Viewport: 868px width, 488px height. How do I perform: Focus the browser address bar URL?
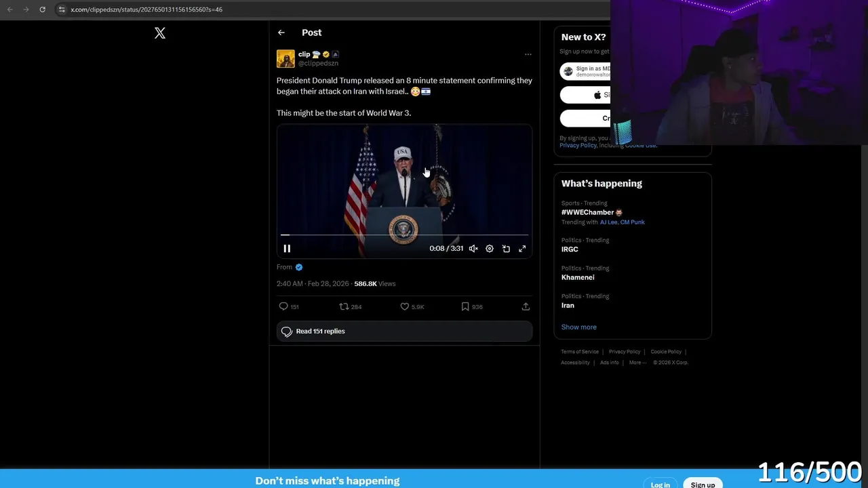[x=146, y=9]
